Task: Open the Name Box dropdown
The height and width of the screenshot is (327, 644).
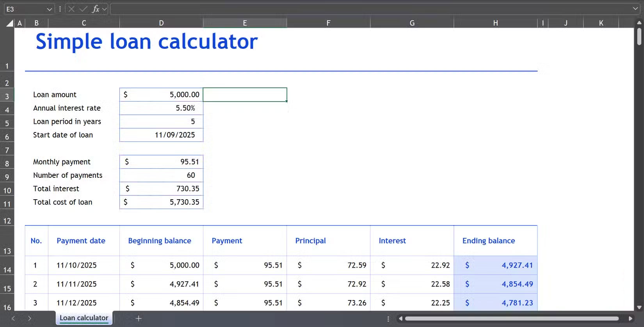Action: 49,9
